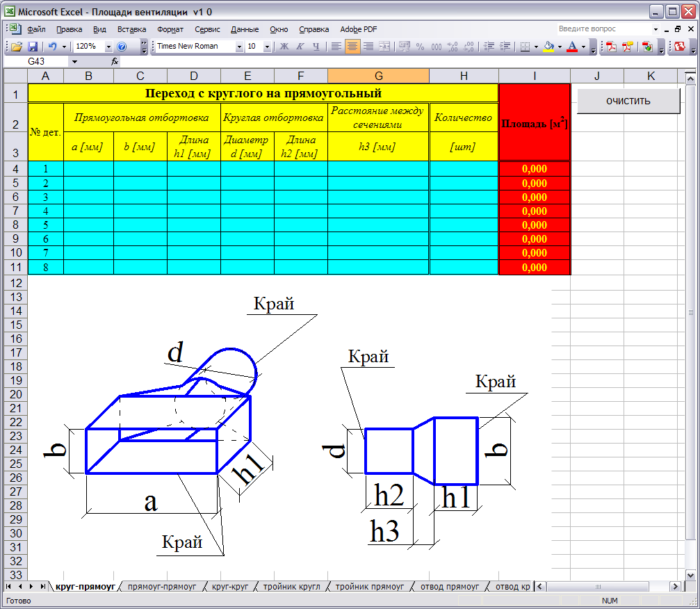Open Adobe PDF menu
The width and height of the screenshot is (700, 609).
359,29
